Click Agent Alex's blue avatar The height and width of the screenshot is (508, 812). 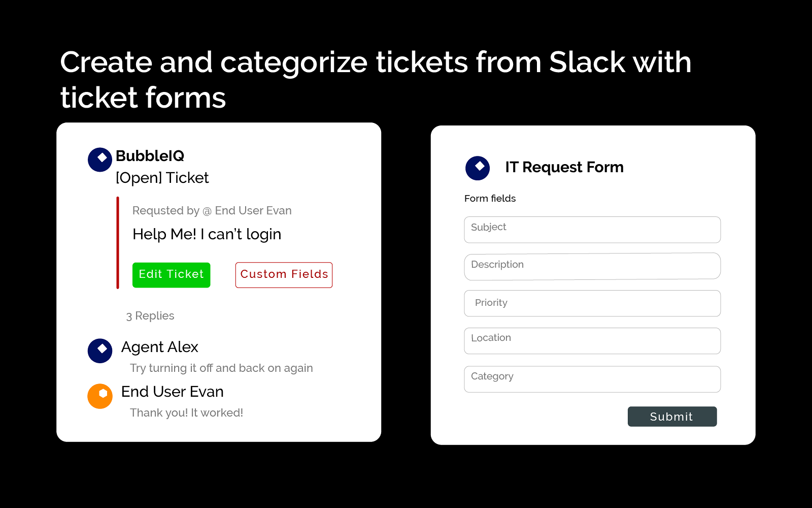pos(100,351)
